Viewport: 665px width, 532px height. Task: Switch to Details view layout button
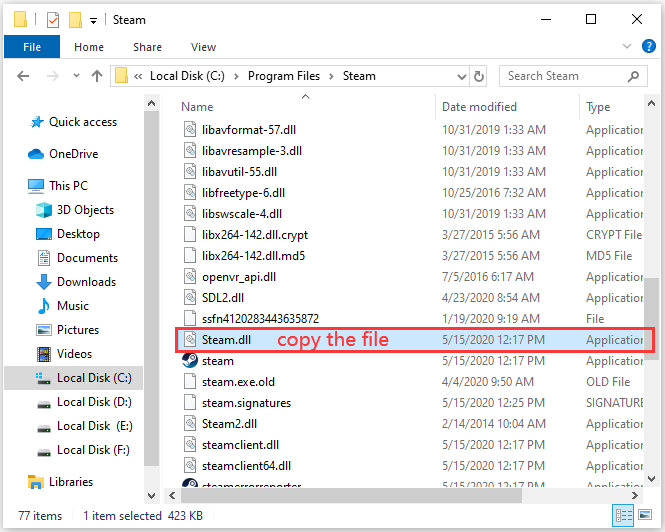pyautogui.click(x=623, y=515)
